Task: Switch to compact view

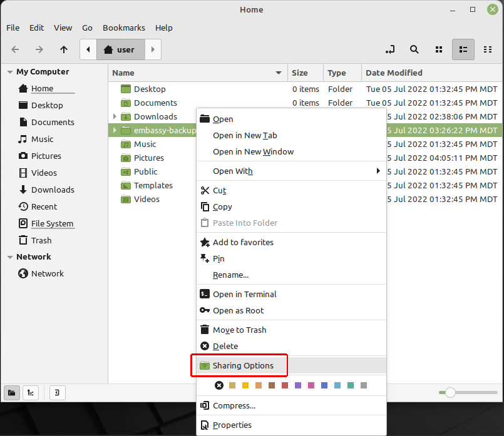Action: [488, 49]
